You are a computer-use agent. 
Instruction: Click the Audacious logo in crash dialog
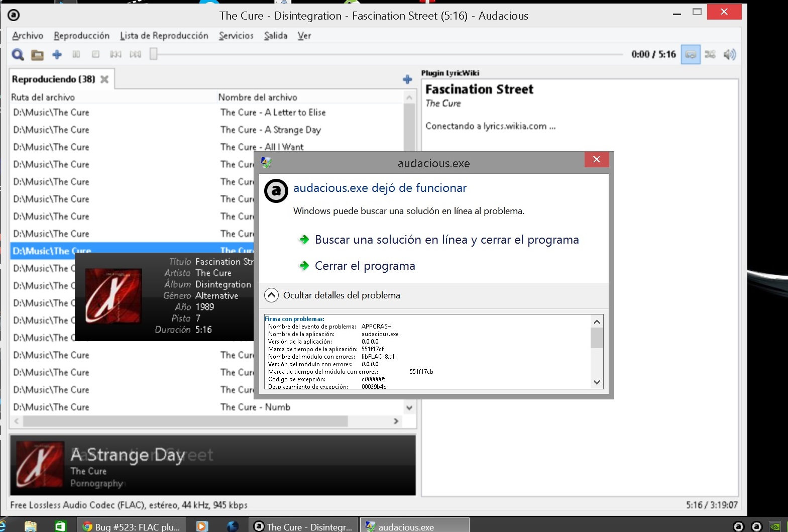276,191
